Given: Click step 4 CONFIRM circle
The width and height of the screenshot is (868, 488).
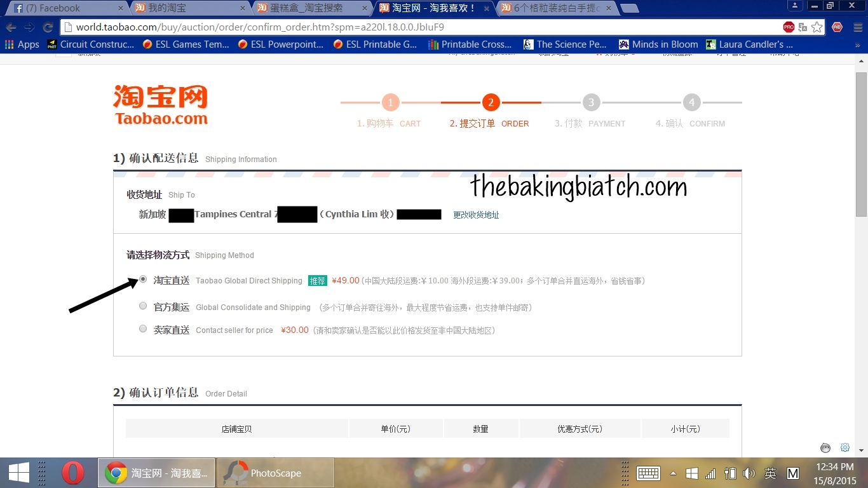Looking at the screenshot, I should [691, 102].
